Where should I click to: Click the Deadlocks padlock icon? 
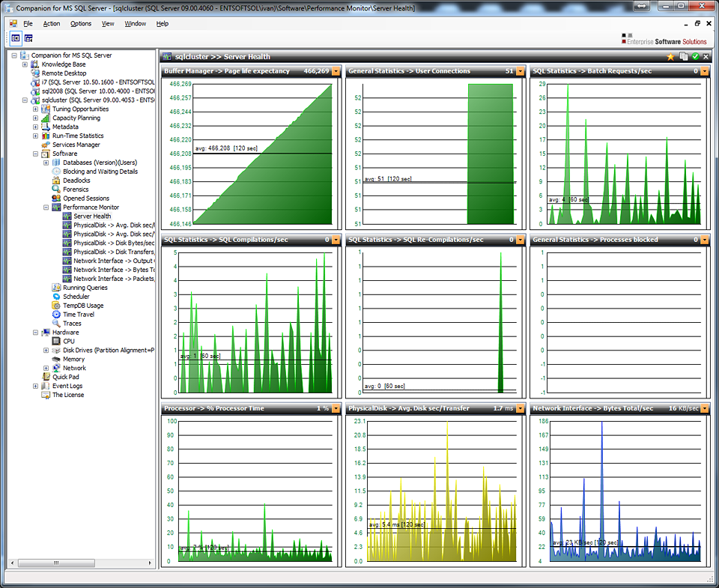[56, 181]
